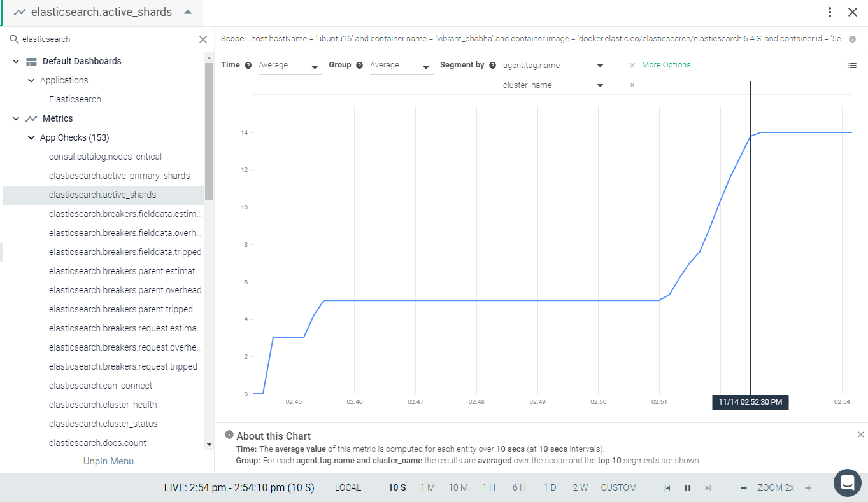
Task: Remove the agent.tag.name segment
Action: (632, 65)
